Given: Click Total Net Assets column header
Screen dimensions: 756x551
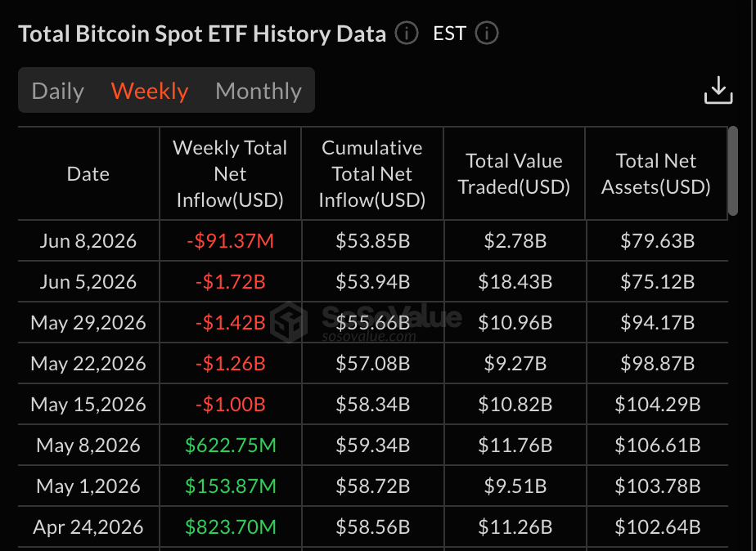Looking at the screenshot, I should [655, 173].
